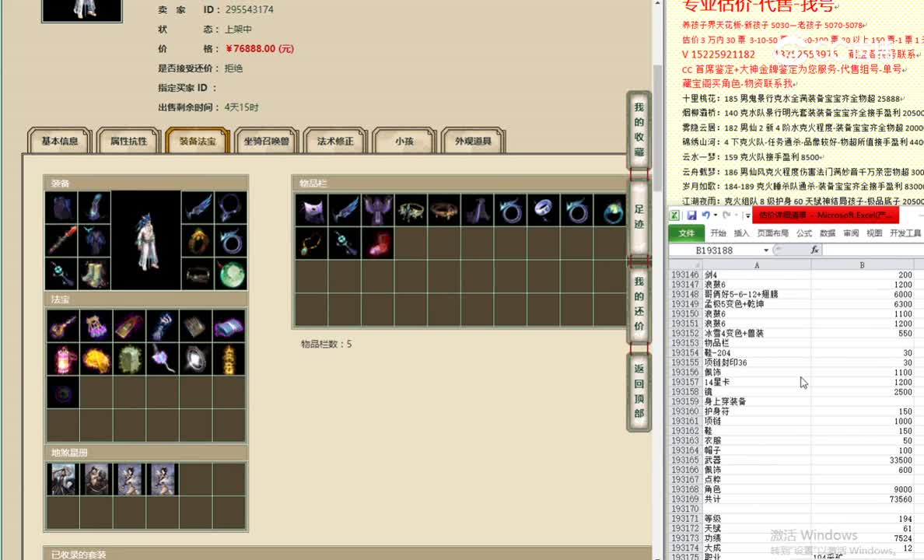Select the red spear weapon in equipment panel

62,240
